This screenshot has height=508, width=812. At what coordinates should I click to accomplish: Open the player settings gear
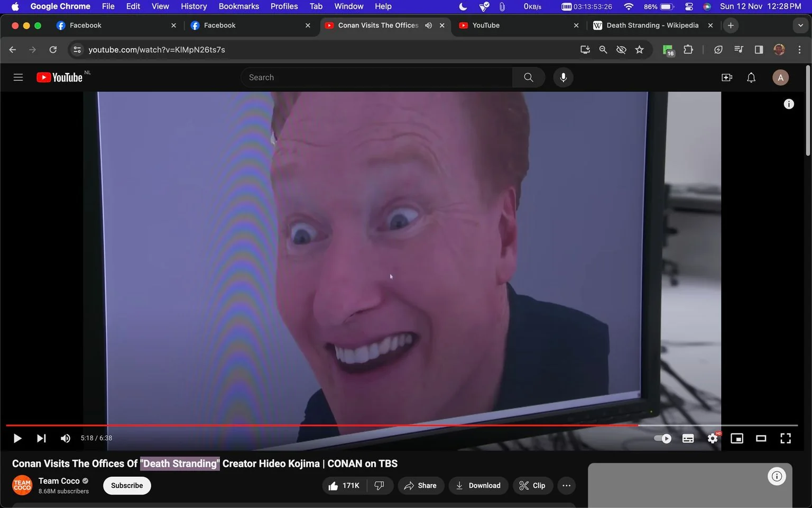point(713,438)
